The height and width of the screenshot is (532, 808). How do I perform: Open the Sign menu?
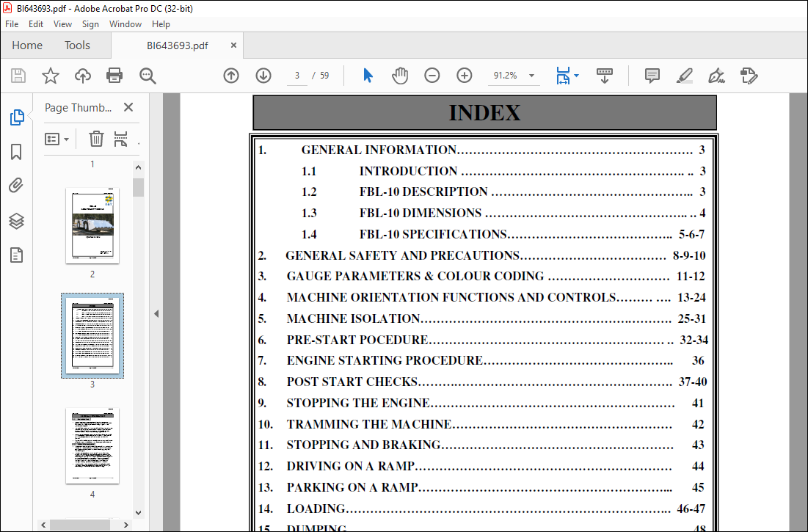[x=90, y=24]
